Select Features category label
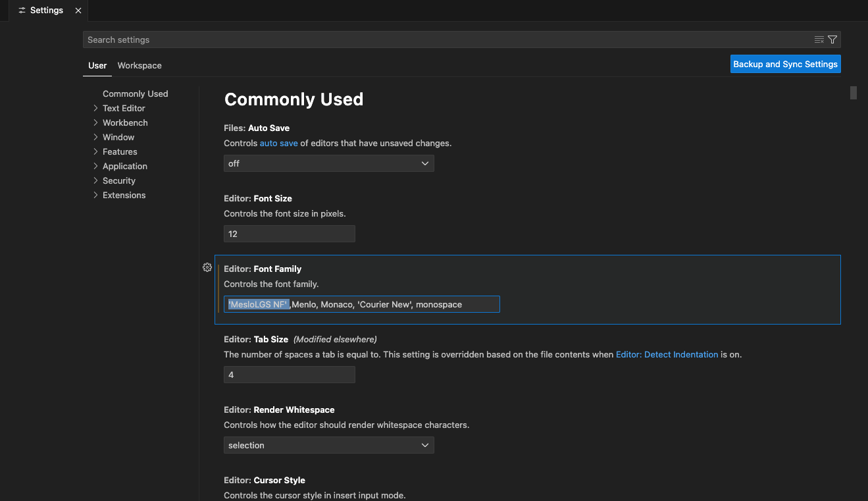The width and height of the screenshot is (868, 501). (120, 151)
